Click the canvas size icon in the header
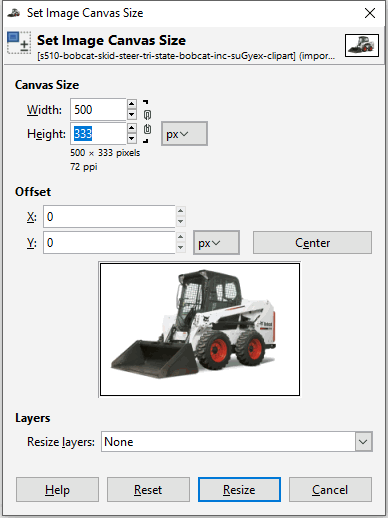388x518 pixels. 19,42
